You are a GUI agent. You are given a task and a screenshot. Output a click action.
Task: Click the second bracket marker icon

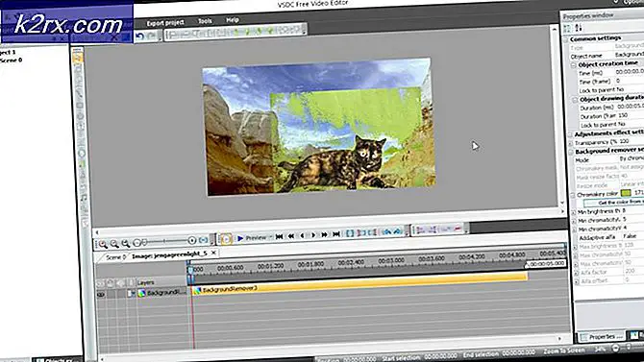point(361,233)
